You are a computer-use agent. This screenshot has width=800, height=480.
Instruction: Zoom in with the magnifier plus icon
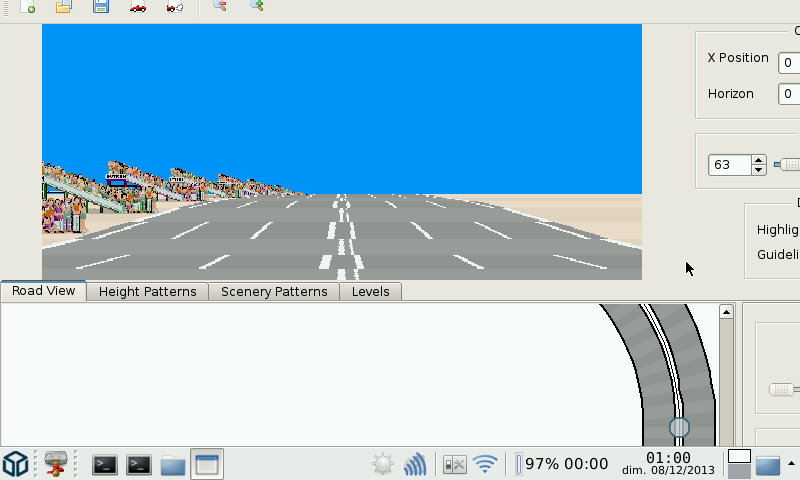click(256, 6)
